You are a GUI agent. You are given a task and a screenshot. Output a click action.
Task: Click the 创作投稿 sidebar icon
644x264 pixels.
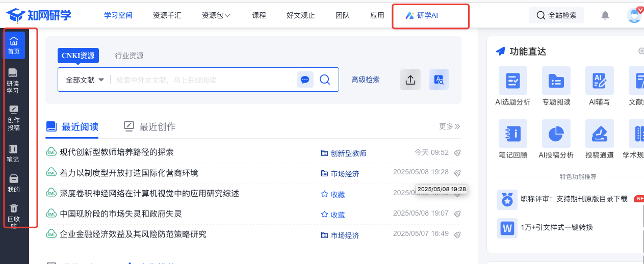pyautogui.click(x=13, y=110)
